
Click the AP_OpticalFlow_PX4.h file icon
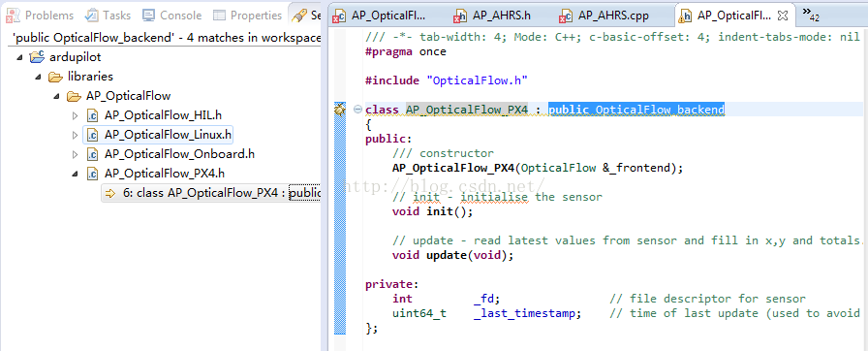coord(92,174)
